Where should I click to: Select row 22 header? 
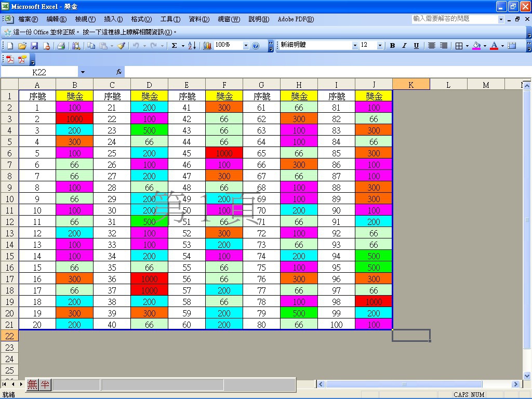tap(9, 336)
